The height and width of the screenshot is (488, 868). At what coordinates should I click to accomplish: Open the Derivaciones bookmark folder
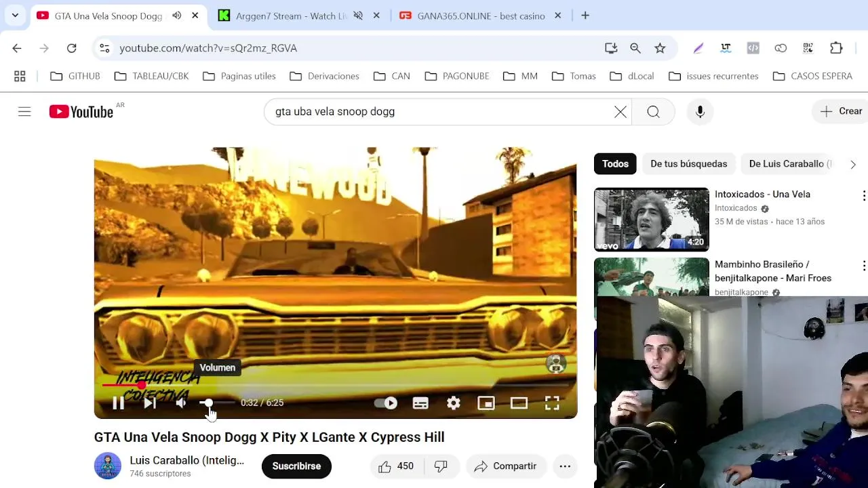pos(325,76)
